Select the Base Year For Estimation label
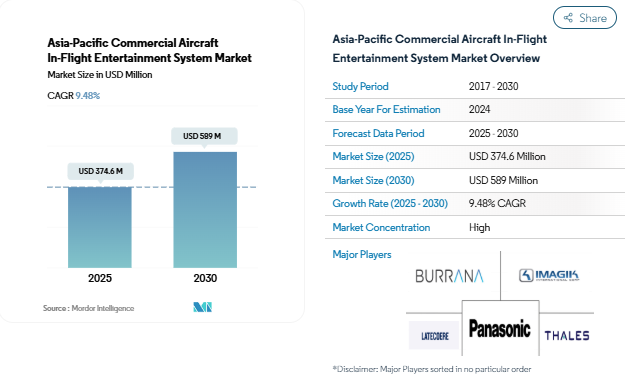This screenshot has height=385, width=630. [x=386, y=109]
